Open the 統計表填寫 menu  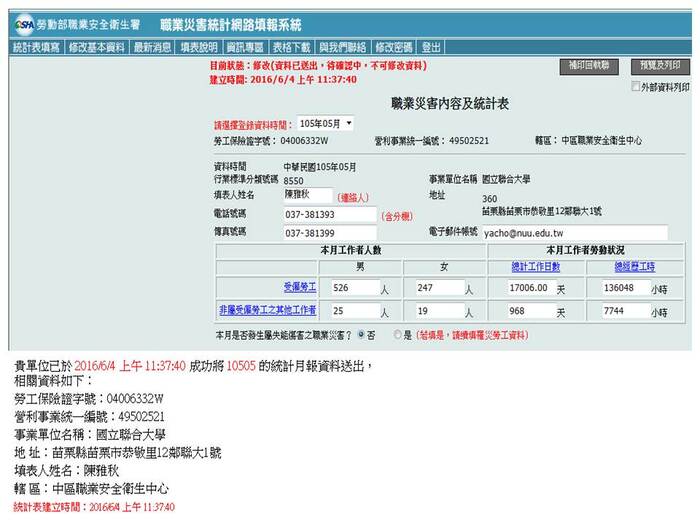point(36,47)
